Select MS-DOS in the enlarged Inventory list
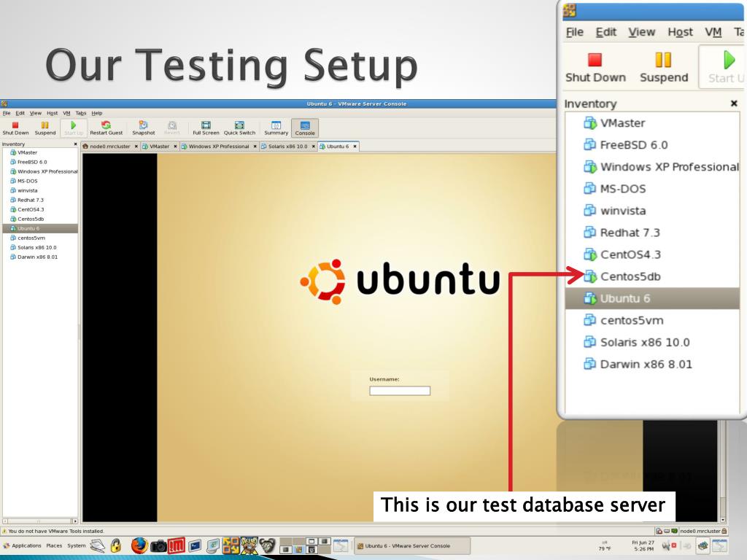Image resolution: width=747 pixels, height=560 pixels. pyautogui.click(x=653, y=189)
